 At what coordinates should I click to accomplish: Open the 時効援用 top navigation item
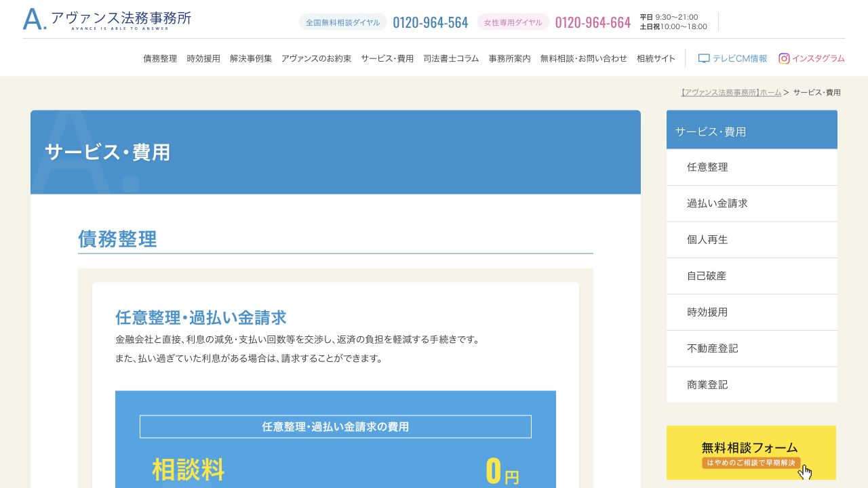203,58
